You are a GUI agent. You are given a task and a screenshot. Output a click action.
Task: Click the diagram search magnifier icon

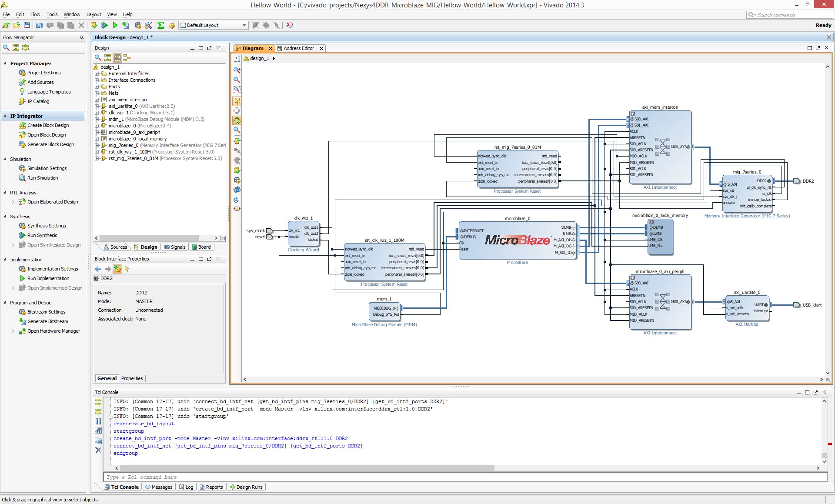(237, 130)
